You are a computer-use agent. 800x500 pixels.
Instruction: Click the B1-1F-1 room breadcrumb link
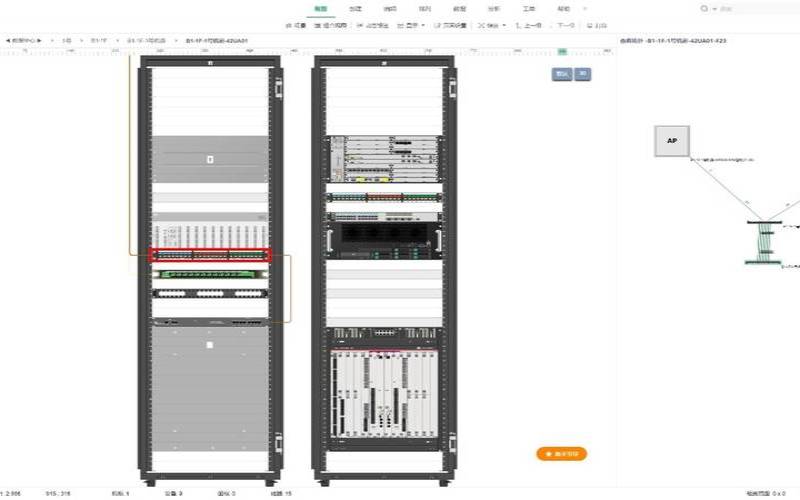[149, 41]
